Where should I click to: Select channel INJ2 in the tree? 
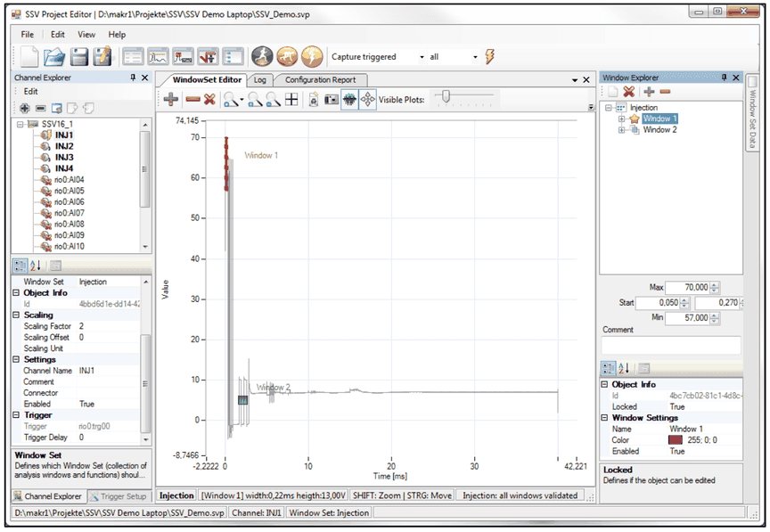click(64, 146)
